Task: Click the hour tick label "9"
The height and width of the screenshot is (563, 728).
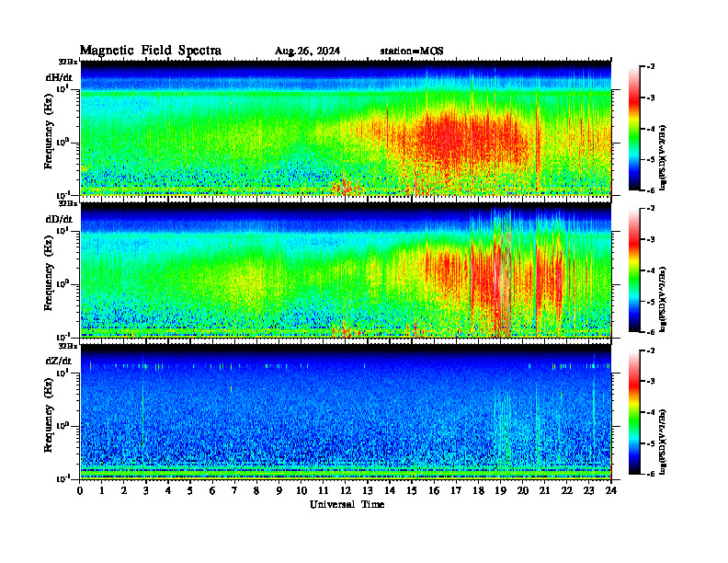Action: point(279,490)
